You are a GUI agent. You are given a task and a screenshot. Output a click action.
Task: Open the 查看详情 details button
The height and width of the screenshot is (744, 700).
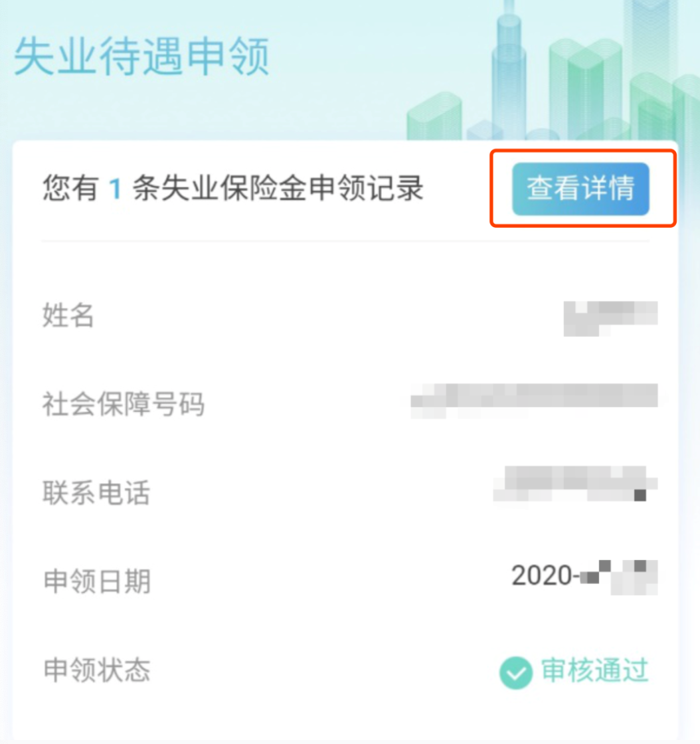(x=580, y=189)
